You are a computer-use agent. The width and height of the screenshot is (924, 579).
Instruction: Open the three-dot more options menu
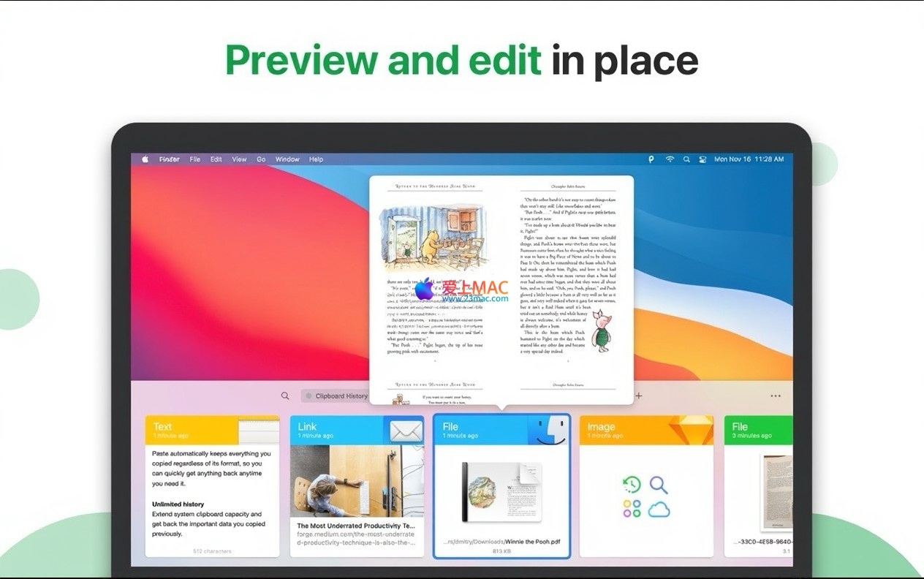pyautogui.click(x=775, y=396)
